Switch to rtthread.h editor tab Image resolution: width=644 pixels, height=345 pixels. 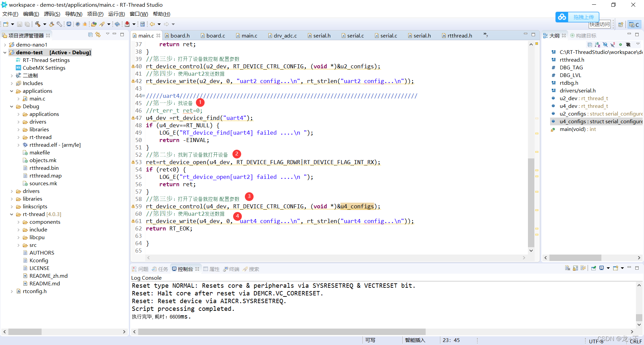(457, 36)
